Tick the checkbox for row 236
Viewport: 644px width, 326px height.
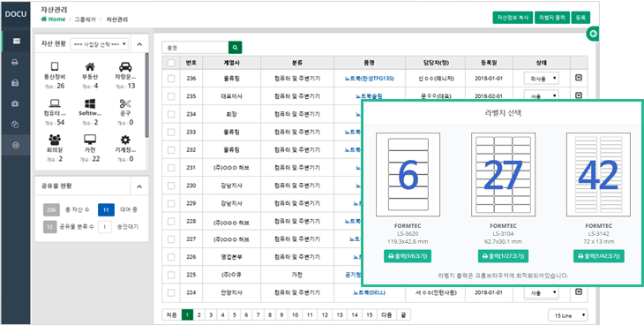pos(171,78)
